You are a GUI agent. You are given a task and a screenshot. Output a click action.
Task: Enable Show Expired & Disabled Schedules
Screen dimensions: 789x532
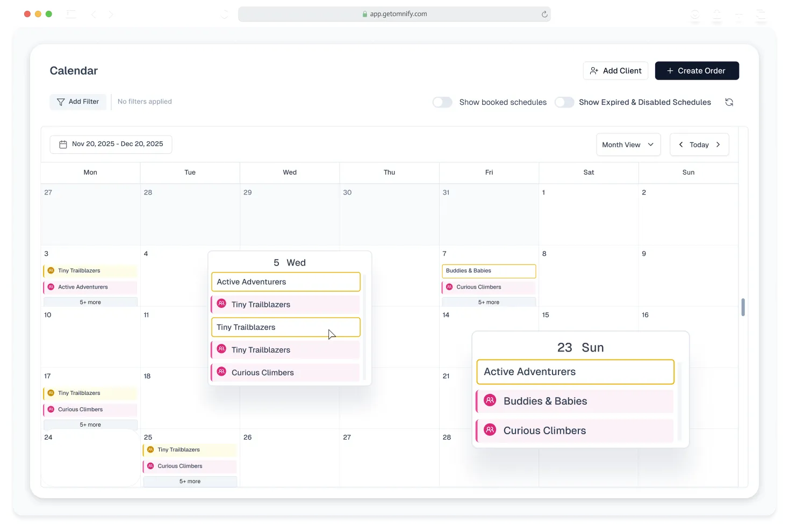[x=564, y=102]
